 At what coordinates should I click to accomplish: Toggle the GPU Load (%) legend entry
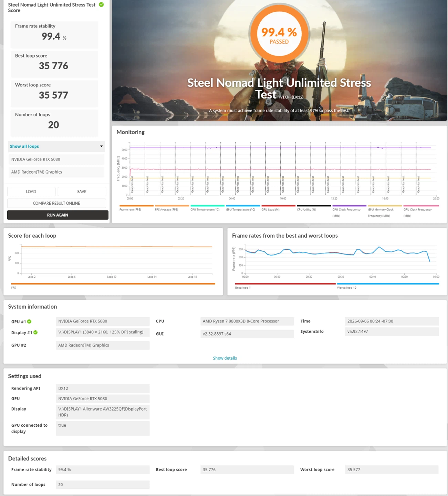(x=278, y=208)
